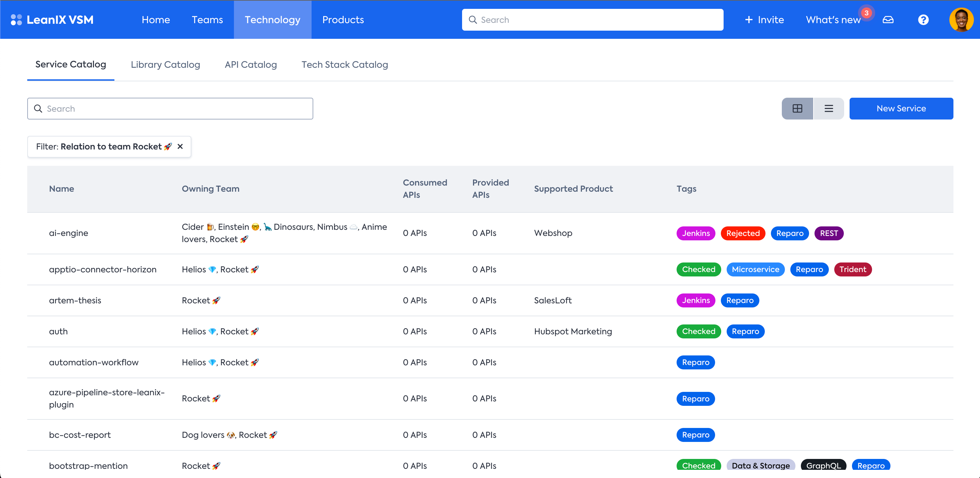The image size is (980, 478).
Task: Open the apptio-connector-horizon service
Action: pos(103,270)
